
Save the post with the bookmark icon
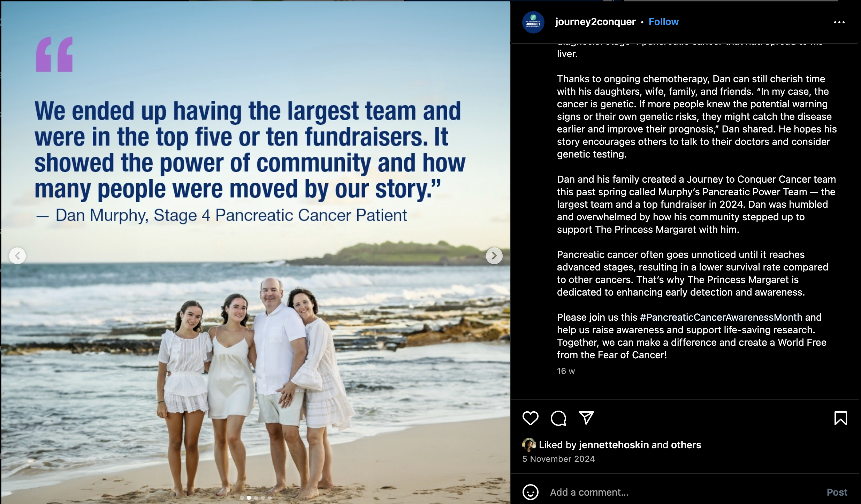click(840, 418)
